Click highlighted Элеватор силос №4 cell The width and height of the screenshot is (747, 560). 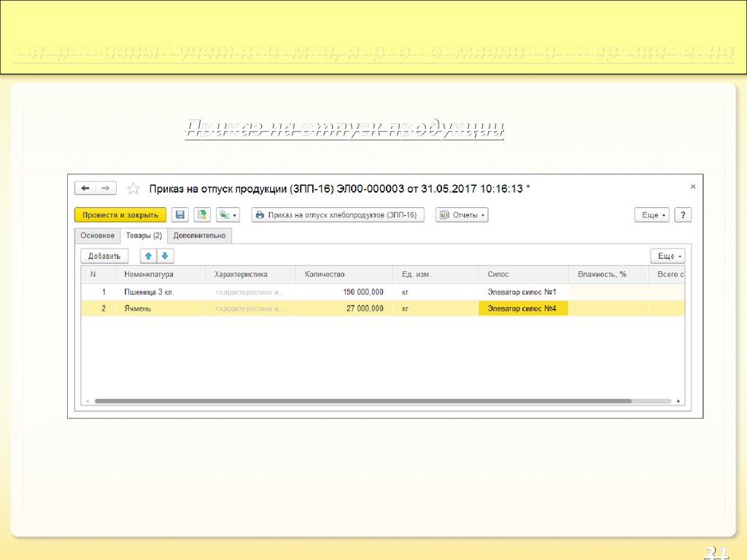click(x=523, y=308)
